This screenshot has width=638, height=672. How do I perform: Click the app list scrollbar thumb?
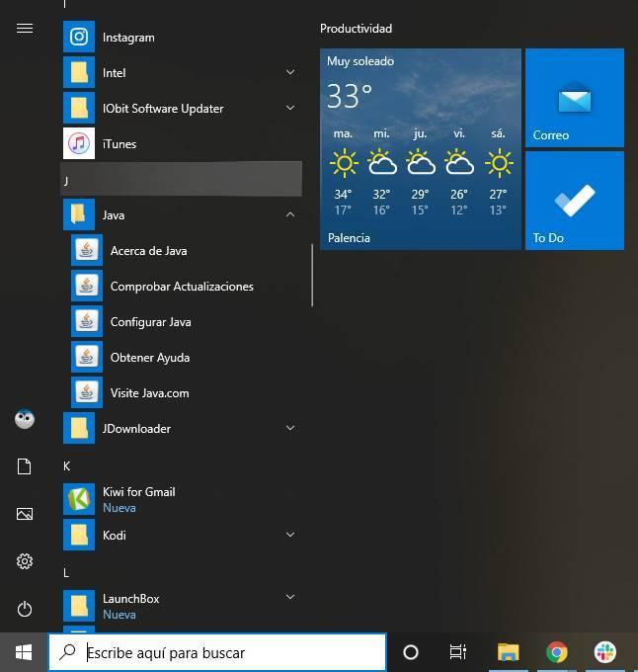[312, 275]
